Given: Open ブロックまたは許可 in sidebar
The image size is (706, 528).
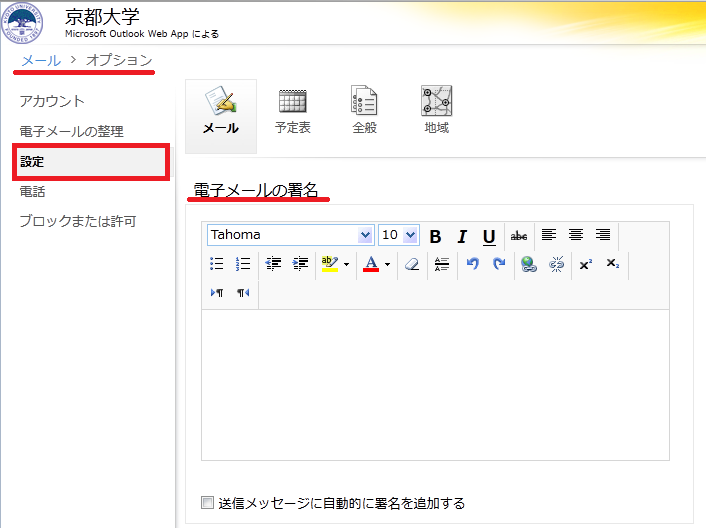Looking at the screenshot, I should coord(77,221).
